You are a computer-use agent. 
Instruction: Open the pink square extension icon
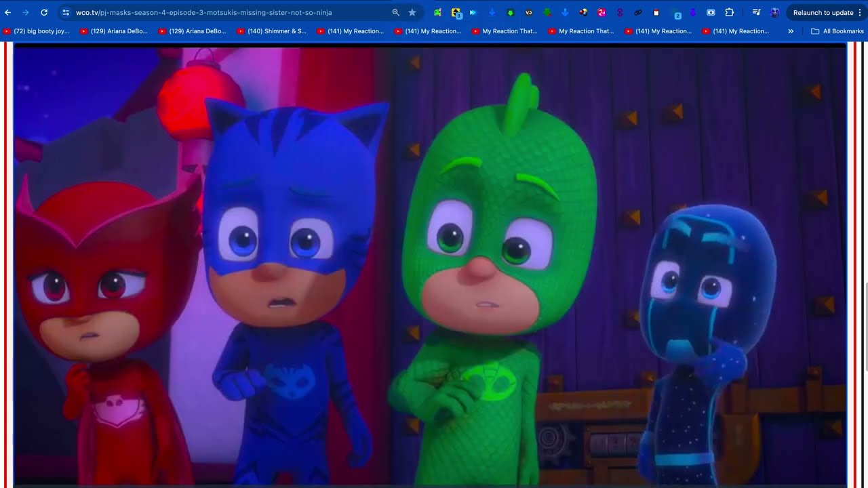[601, 12]
